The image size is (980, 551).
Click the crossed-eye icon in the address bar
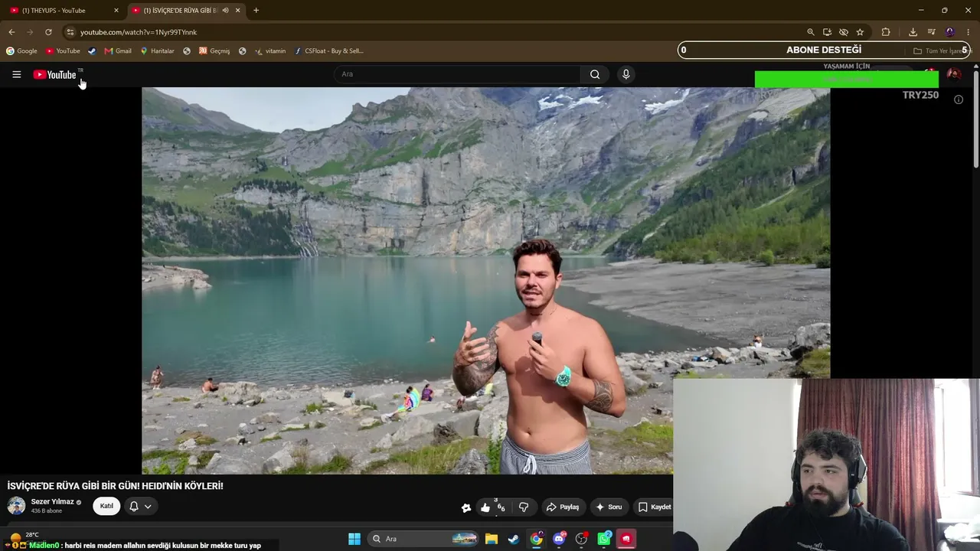click(x=843, y=32)
